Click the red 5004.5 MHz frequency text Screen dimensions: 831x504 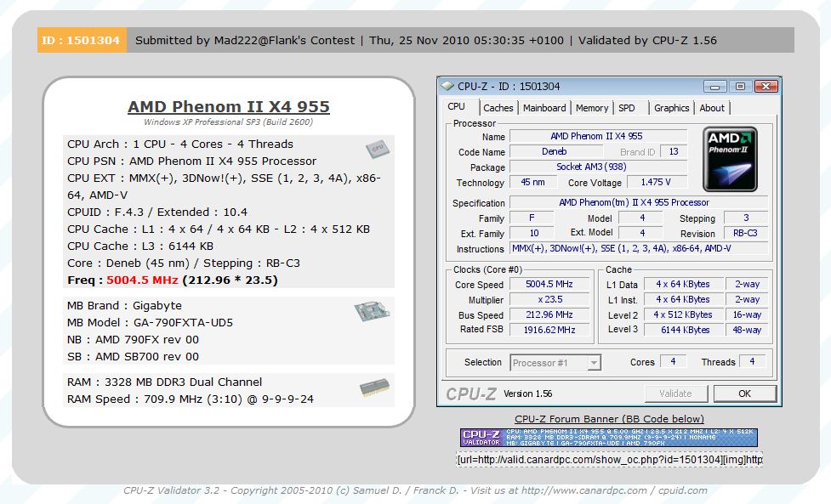(142, 280)
